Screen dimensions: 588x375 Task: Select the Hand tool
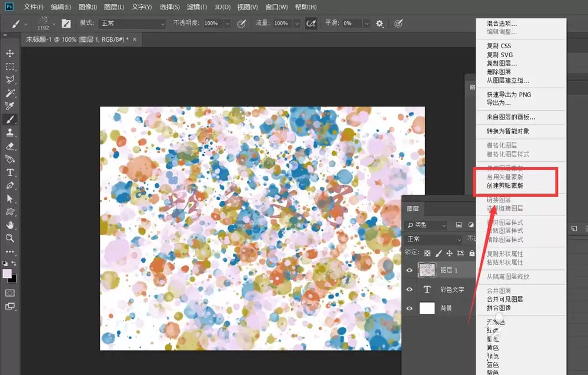10,225
